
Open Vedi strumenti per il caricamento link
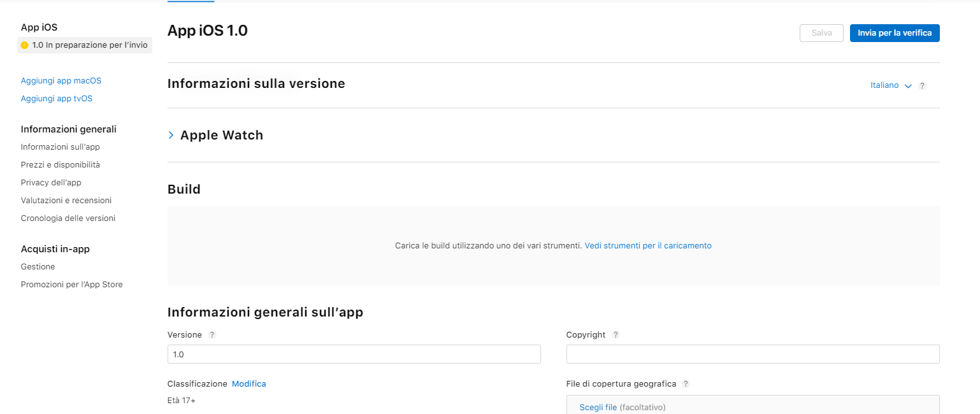pyautogui.click(x=647, y=245)
